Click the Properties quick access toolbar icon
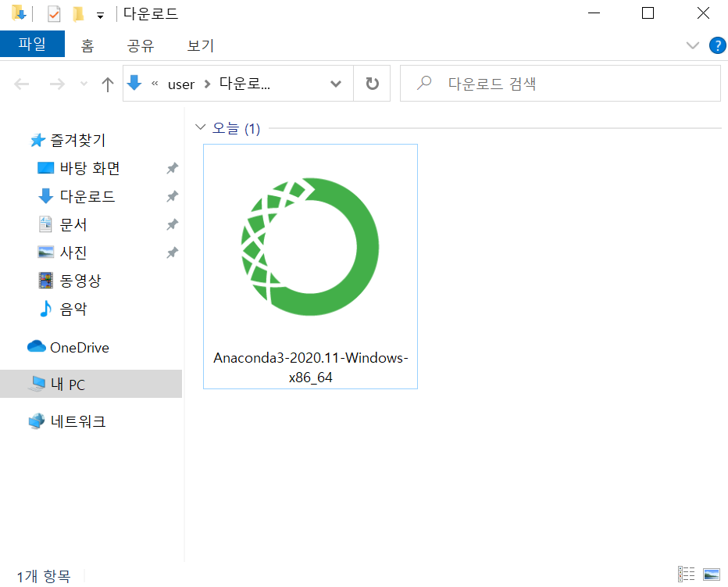728x587 pixels. [x=54, y=14]
